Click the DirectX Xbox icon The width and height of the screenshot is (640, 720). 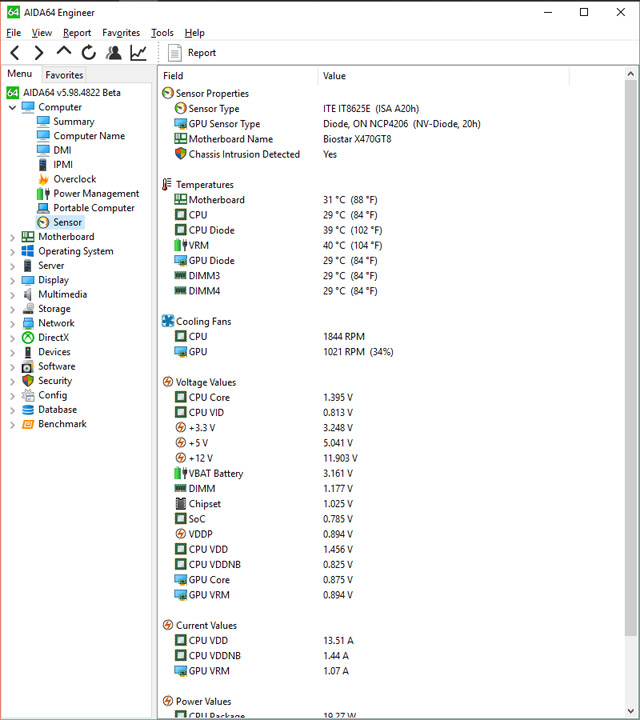click(x=28, y=338)
